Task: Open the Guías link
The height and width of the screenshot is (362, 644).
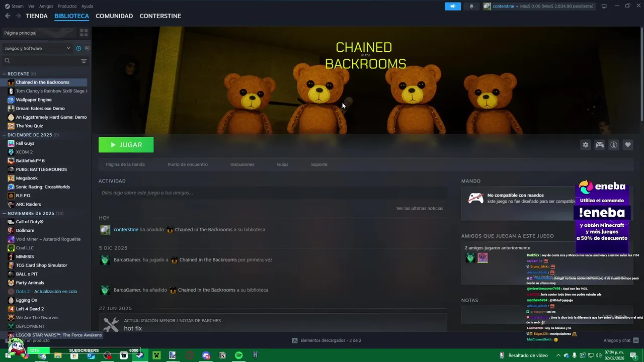Action: click(282, 164)
